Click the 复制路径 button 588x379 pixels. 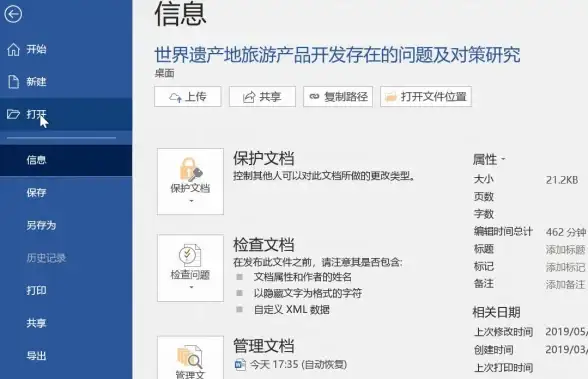[x=338, y=97]
